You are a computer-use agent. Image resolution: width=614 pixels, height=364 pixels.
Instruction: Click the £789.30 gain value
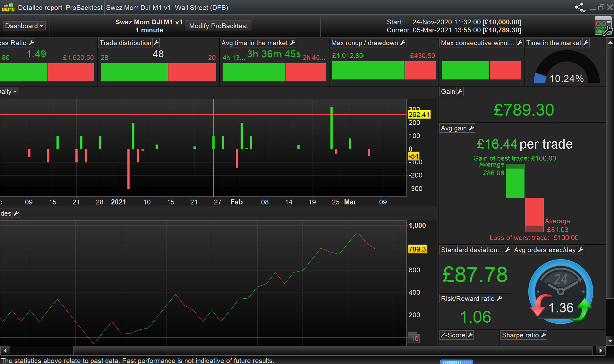[x=524, y=110]
